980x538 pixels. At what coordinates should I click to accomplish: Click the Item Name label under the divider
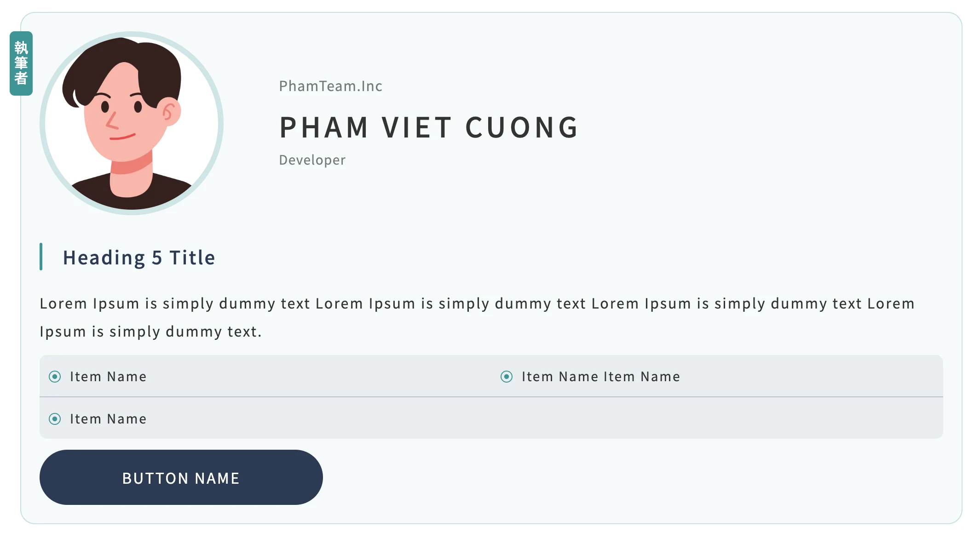pyautogui.click(x=108, y=419)
